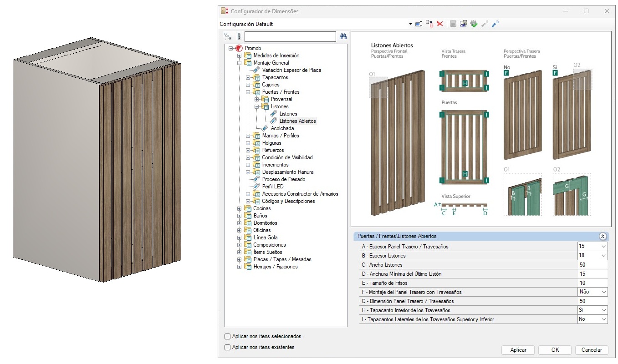Check 'Aplicar nos itens existentes' option
The height and width of the screenshot is (364, 618).
[x=228, y=348]
